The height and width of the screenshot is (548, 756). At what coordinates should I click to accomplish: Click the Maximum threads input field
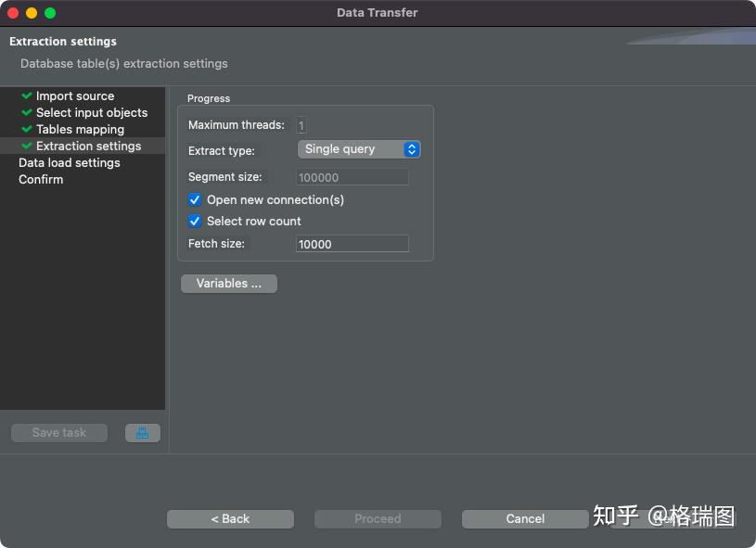301,124
